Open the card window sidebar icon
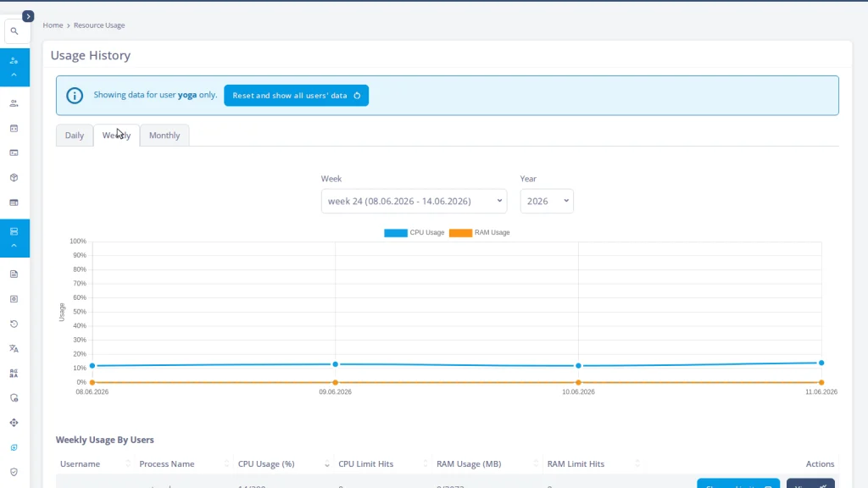This screenshot has height=488, width=868. (x=14, y=202)
